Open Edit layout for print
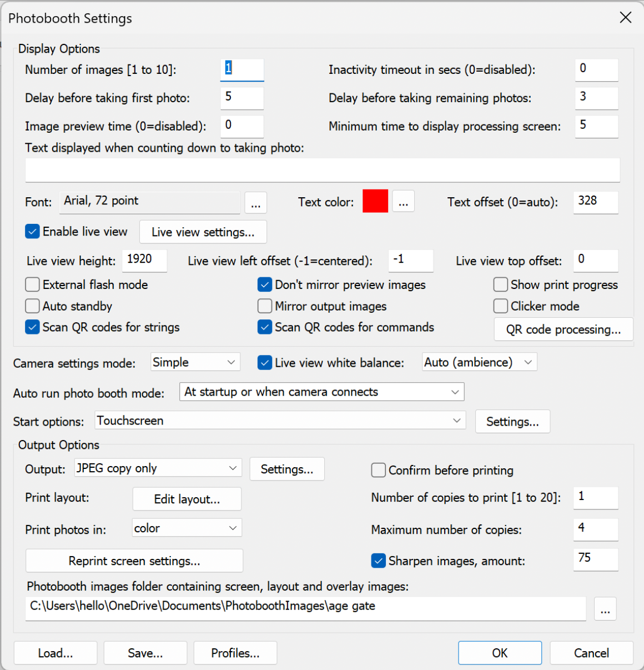644x670 pixels. pyautogui.click(x=187, y=499)
